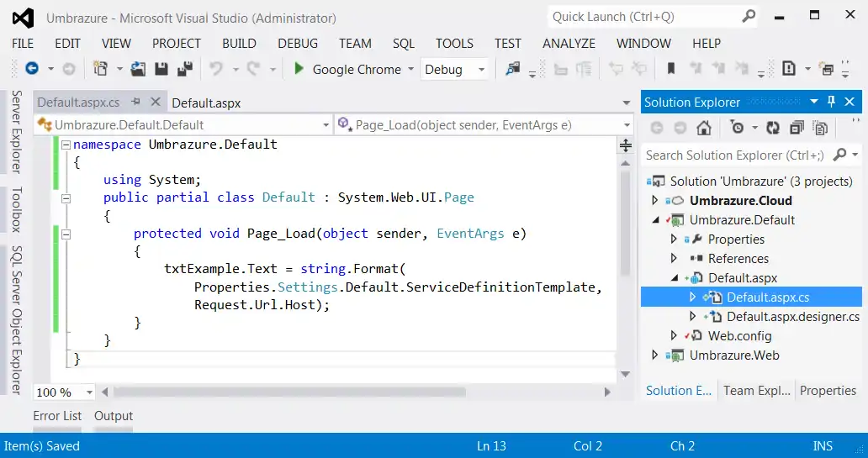Image resolution: width=868 pixels, height=458 pixels.
Task: Undo the last edit with the toolbar icon
Action: coord(216,69)
